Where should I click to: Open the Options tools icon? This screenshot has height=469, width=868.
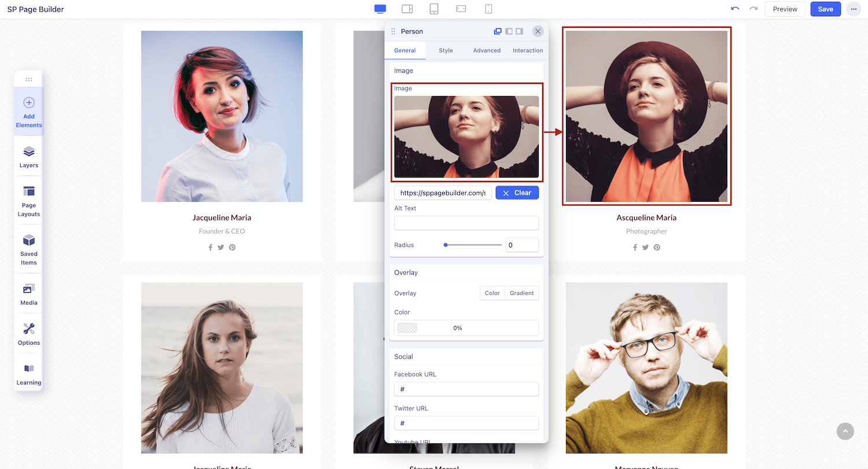(29, 334)
